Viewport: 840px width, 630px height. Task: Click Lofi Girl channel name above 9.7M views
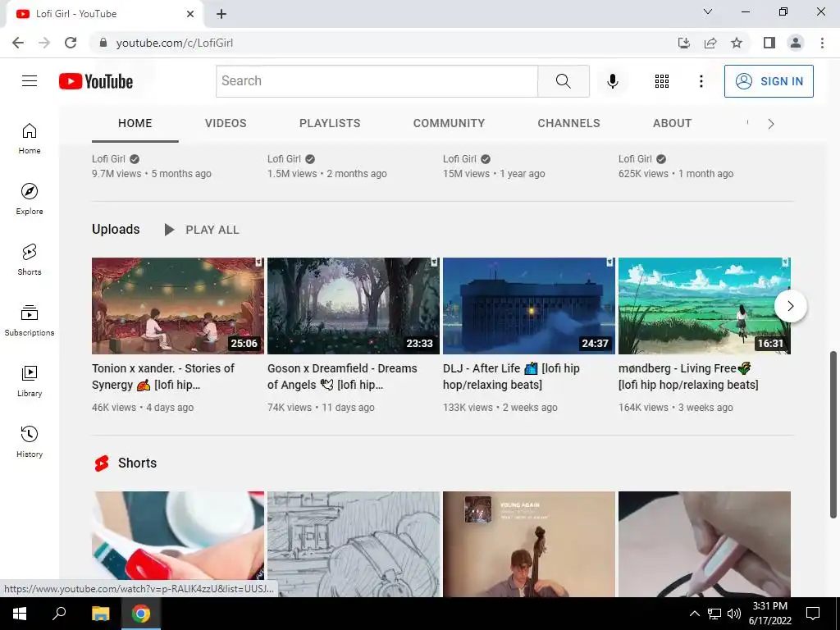(109, 159)
